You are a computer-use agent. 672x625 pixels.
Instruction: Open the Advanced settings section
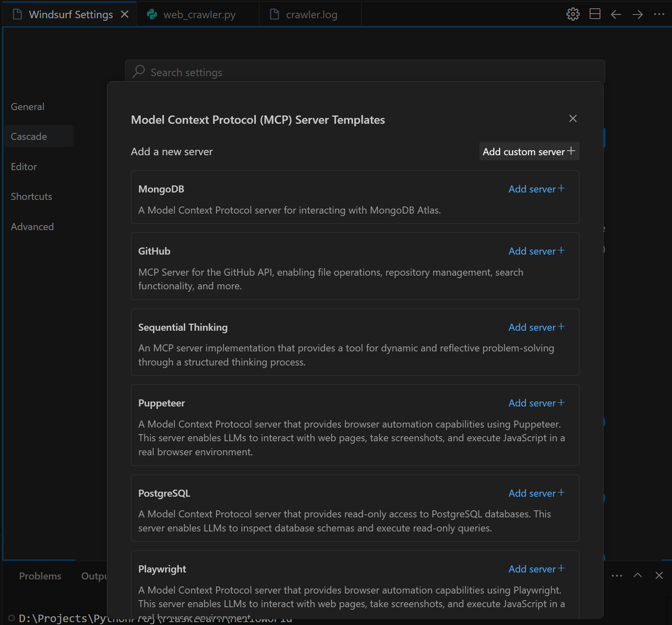click(x=32, y=227)
